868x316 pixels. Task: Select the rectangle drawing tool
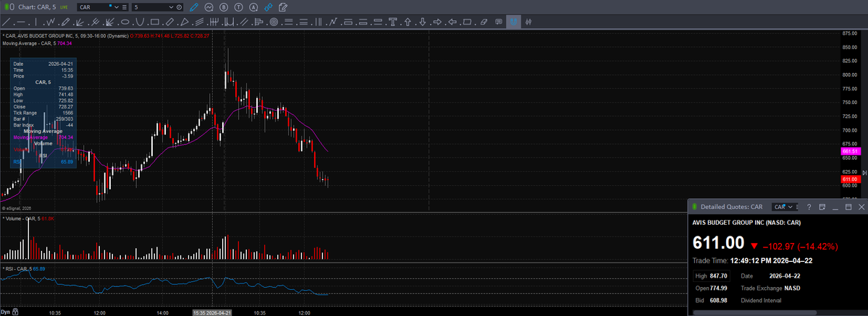154,22
